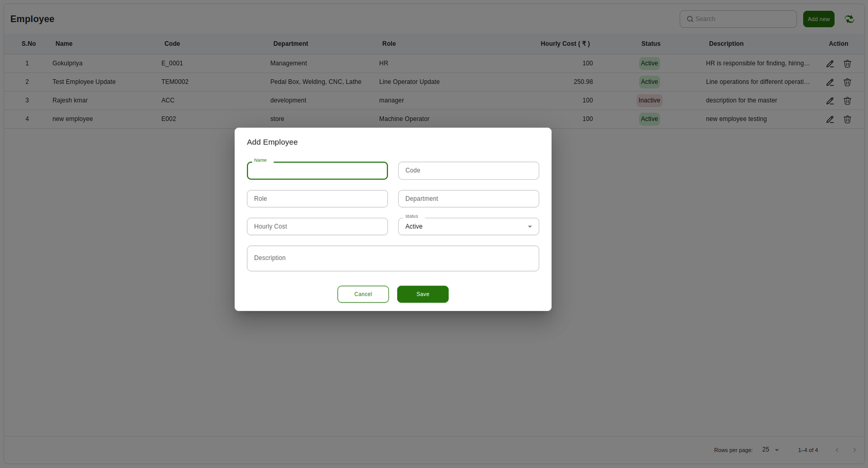Click the delete trash icon for Gokulpriya
868x468 pixels.
tap(847, 64)
